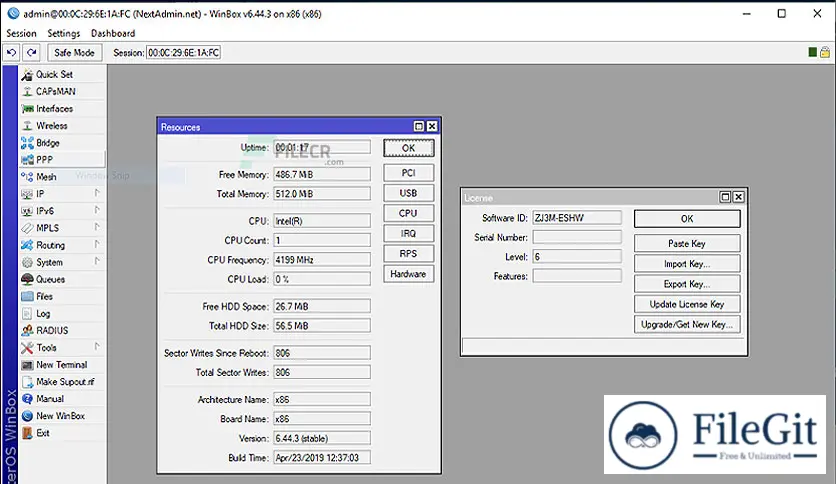Launch New Terminal icon

(x=27, y=365)
